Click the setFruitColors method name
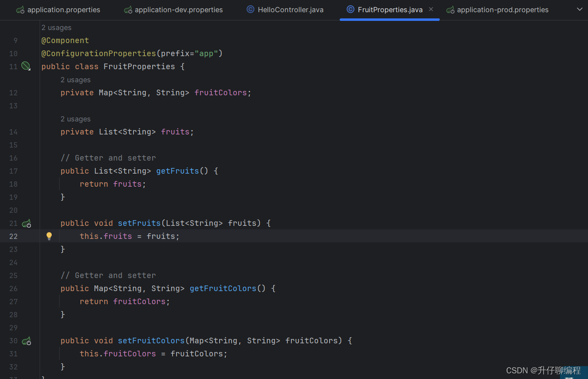588x379 pixels. tap(151, 341)
